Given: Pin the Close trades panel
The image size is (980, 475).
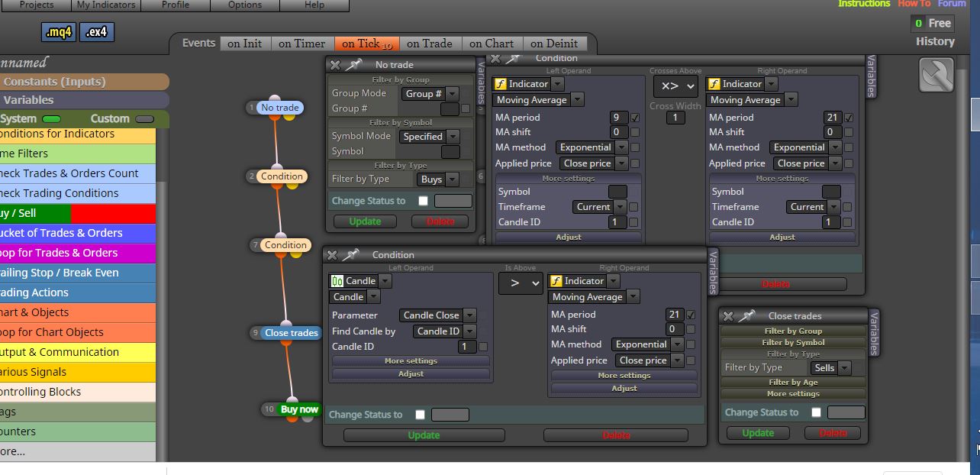Looking at the screenshot, I should 747,315.
